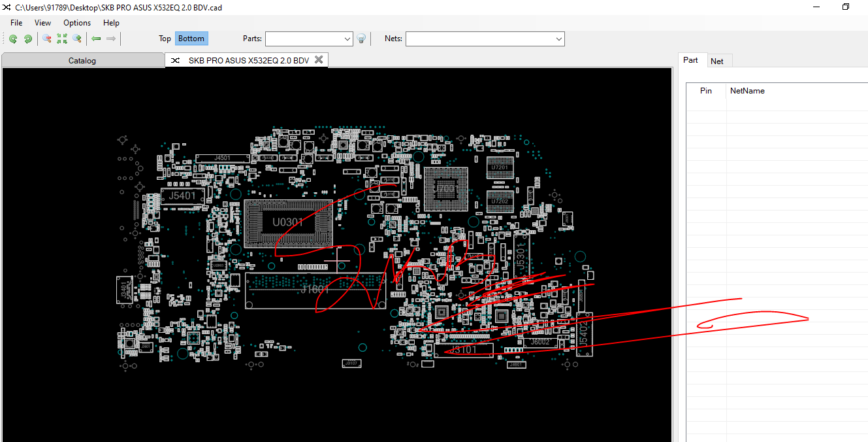Open the Help menu
The width and height of the screenshot is (868, 442).
click(x=112, y=23)
